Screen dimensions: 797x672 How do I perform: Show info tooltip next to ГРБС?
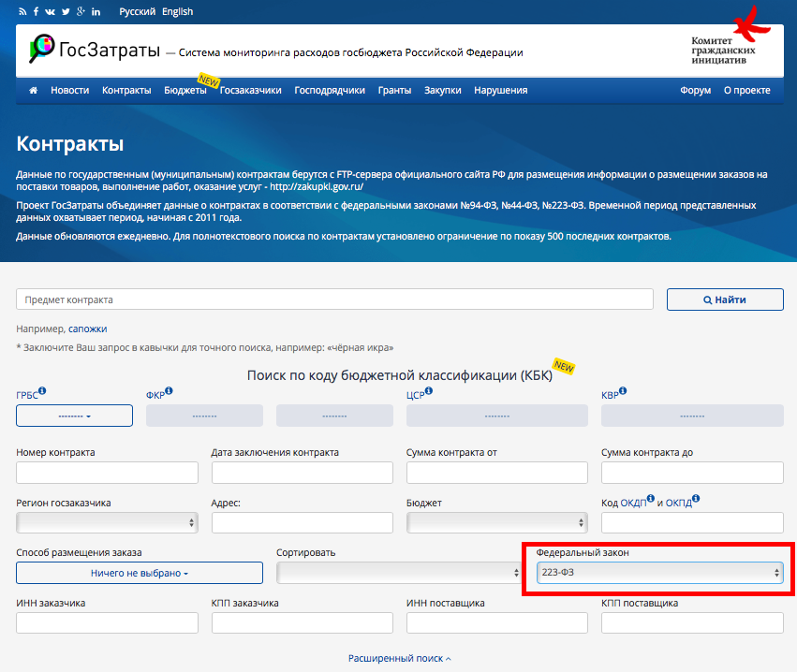point(42,390)
